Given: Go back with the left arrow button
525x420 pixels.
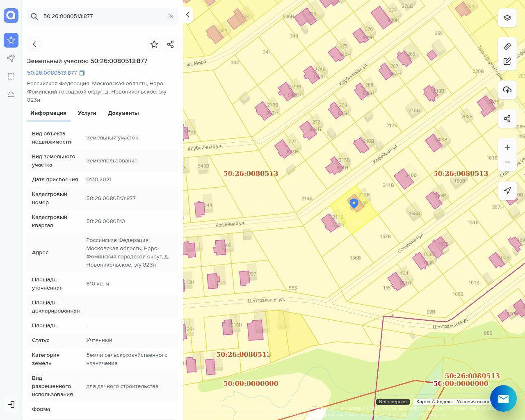Looking at the screenshot, I should 34,44.
